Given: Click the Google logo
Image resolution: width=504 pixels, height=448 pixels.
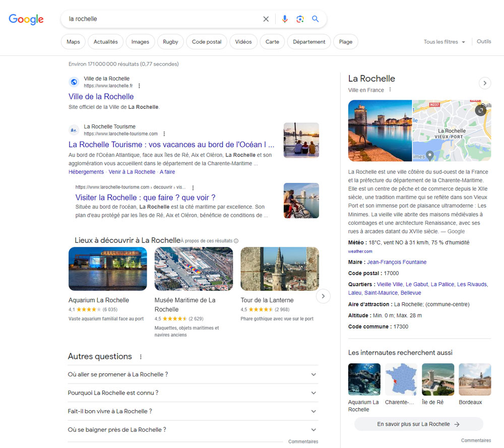Looking at the screenshot, I should 26,19.
